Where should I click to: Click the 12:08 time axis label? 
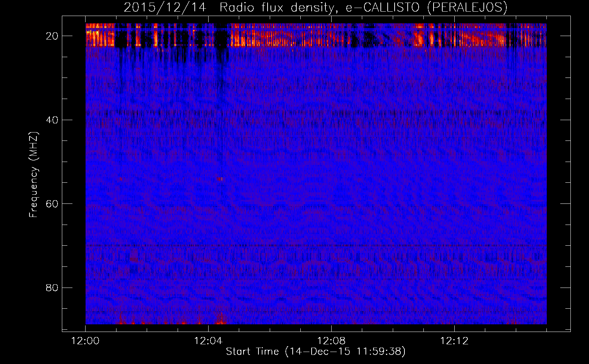coord(331,341)
